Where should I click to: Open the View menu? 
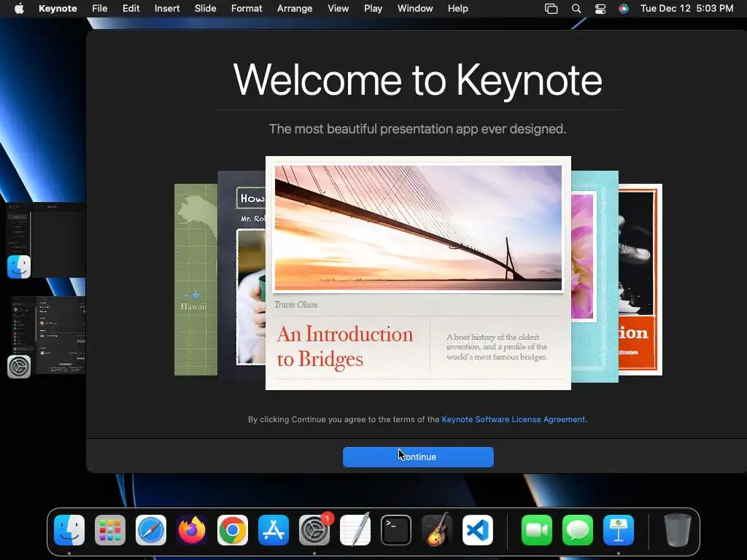coord(338,9)
